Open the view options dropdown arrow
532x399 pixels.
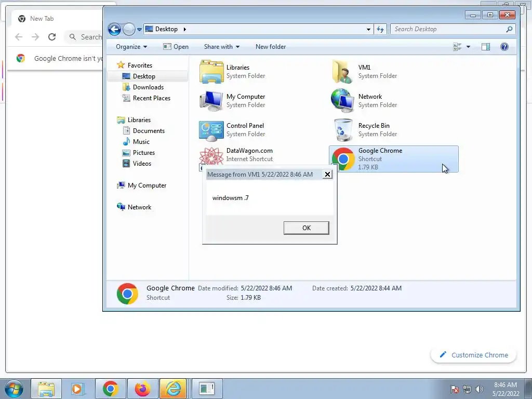[x=468, y=47]
